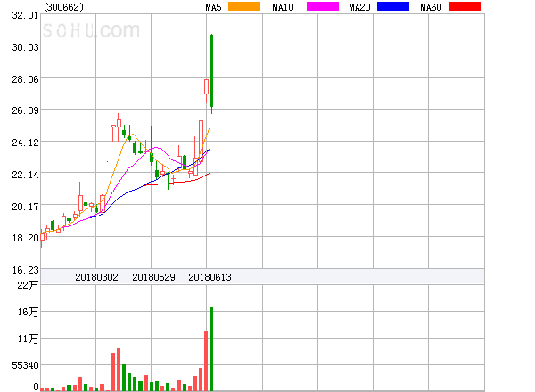The height and width of the screenshot is (392, 535).
Task: Select the MA60 legend label
Action: coord(431,7)
